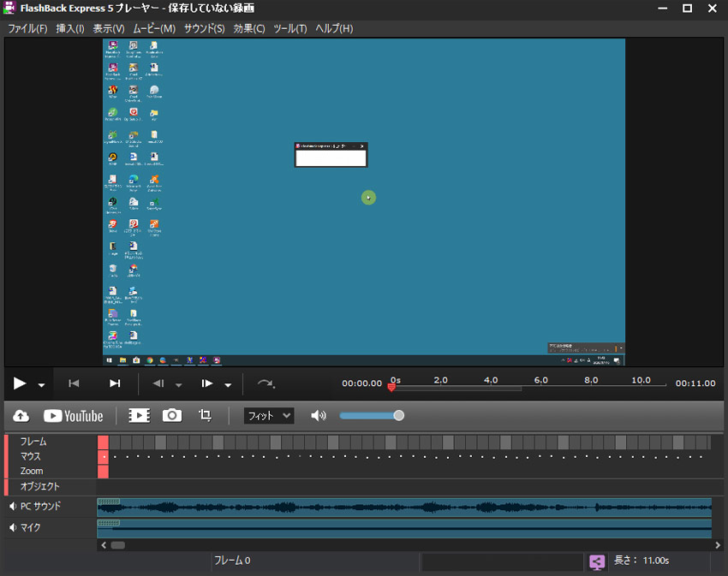The image size is (728, 576).
Task: Click the PC サウンド audio waveform
Action: click(x=404, y=508)
